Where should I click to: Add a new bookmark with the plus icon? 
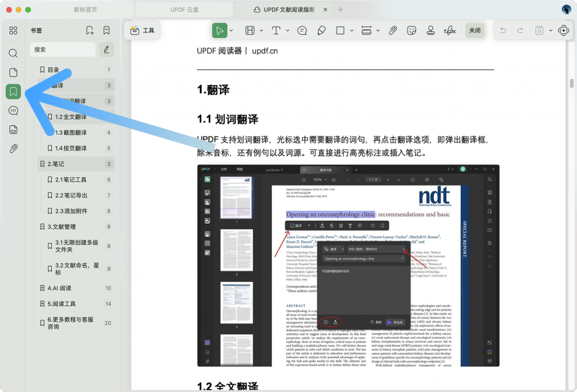90,30
